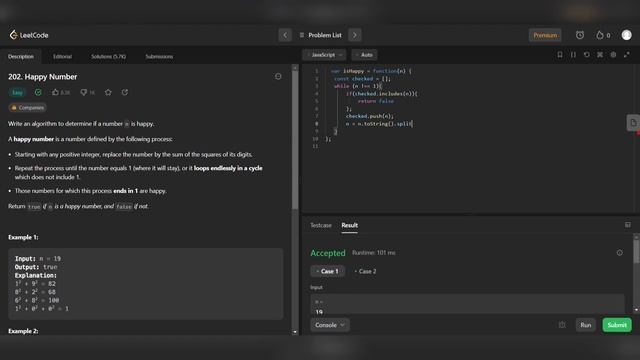Click the LeetCode logo

29,35
